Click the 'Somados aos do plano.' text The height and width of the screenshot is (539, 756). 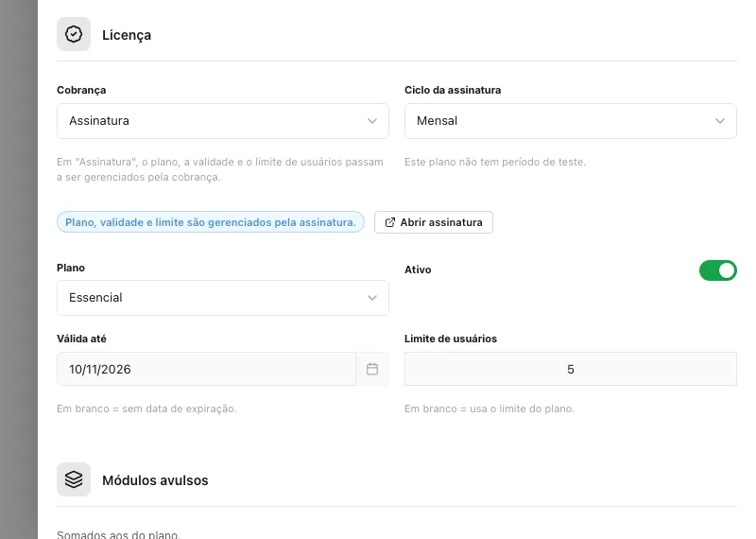point(119,534)
